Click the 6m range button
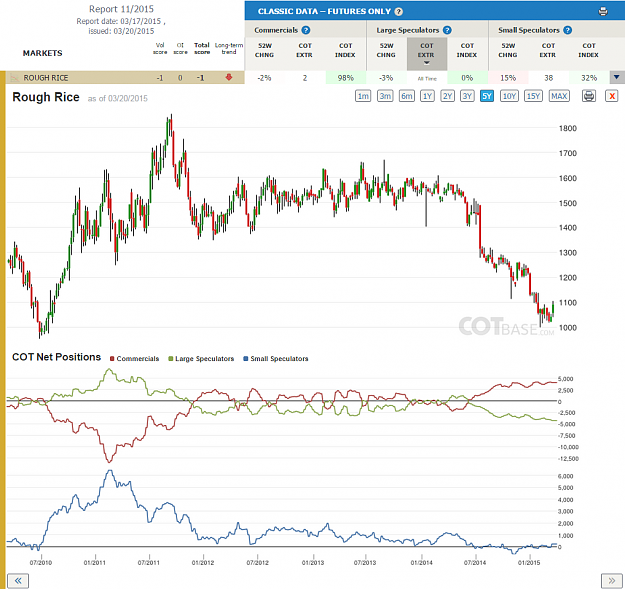The height and width of the screenshot is (589, 625). (x=406, y=96)
